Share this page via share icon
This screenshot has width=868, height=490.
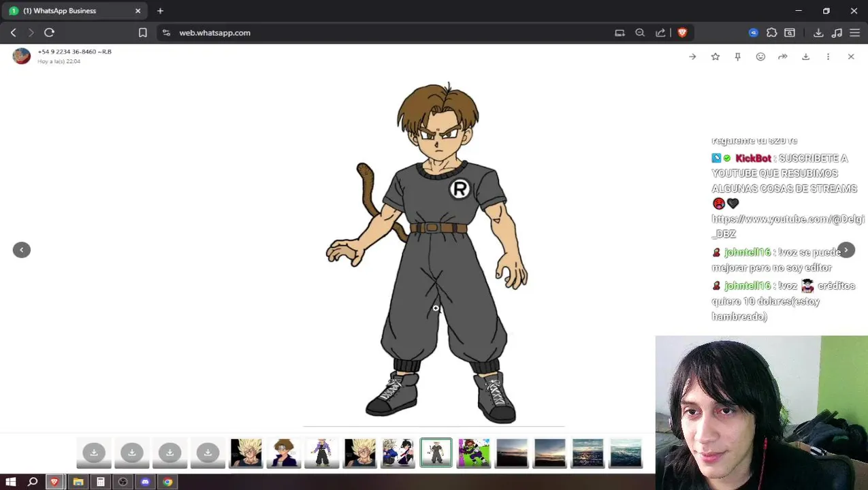coord(660,33)
